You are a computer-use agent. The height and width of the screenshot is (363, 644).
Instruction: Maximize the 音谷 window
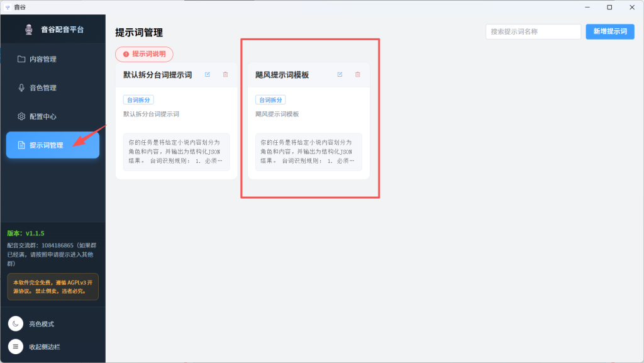[x=609, y=7]
